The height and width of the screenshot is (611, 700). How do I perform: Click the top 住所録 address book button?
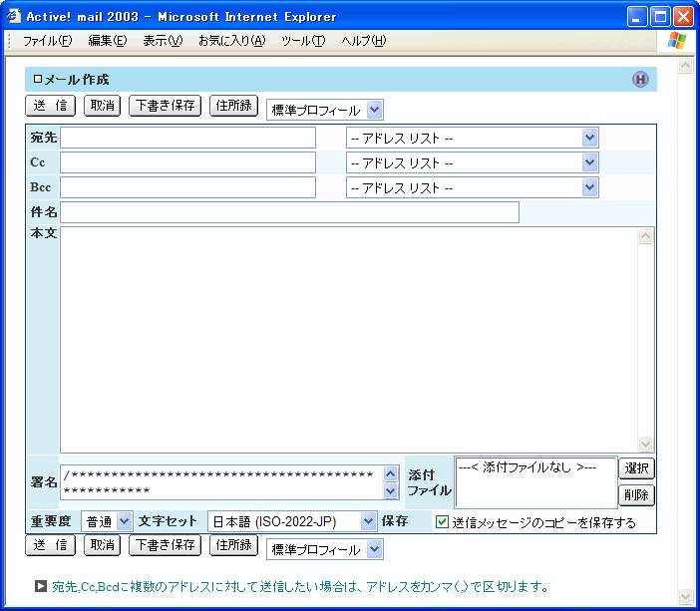(x=234, y=106)
